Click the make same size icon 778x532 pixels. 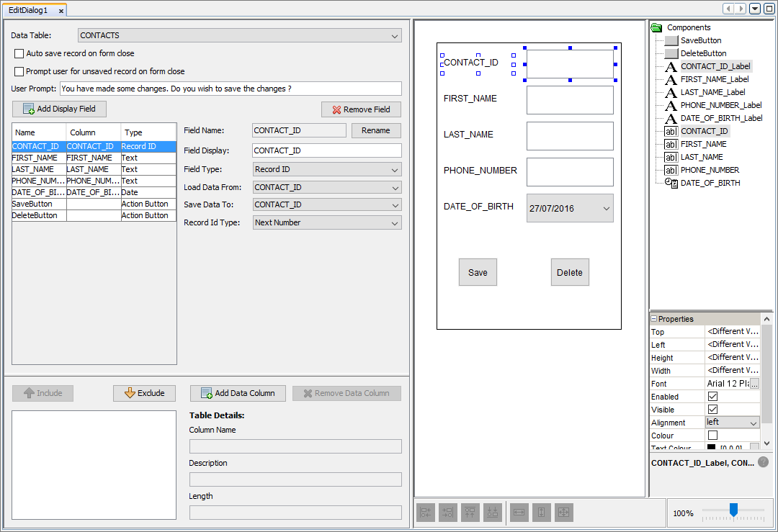click(563, 512)
